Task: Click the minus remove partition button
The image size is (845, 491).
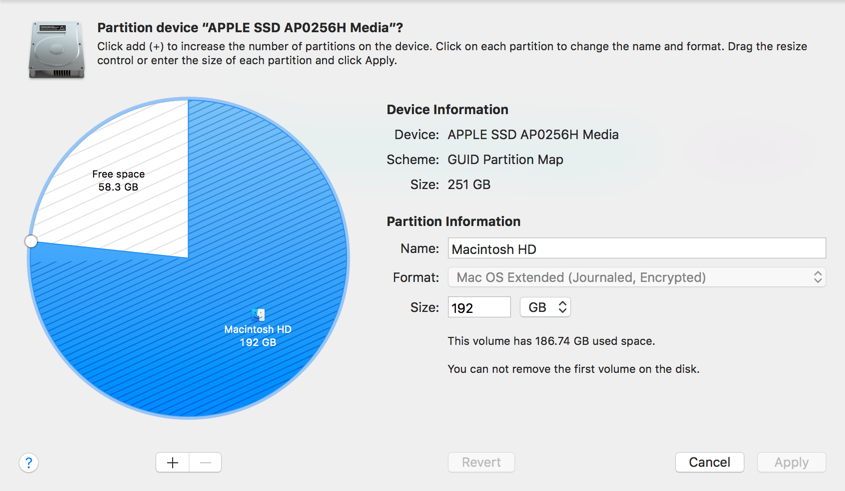Action: [205, 462]
